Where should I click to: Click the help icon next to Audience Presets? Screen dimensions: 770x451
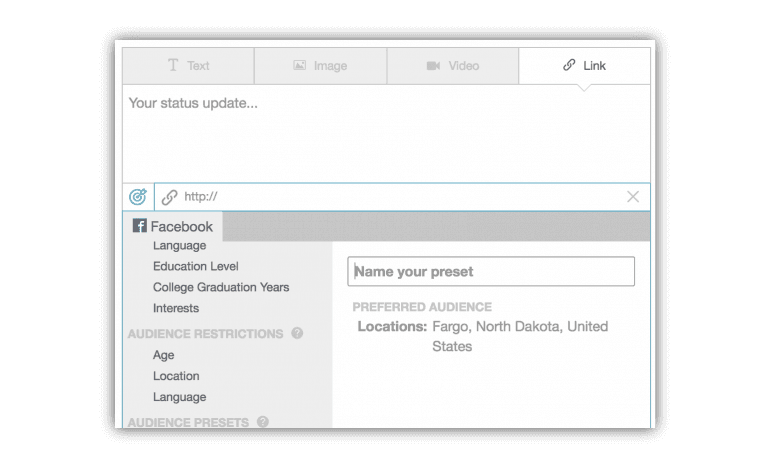tap(263, 422)
